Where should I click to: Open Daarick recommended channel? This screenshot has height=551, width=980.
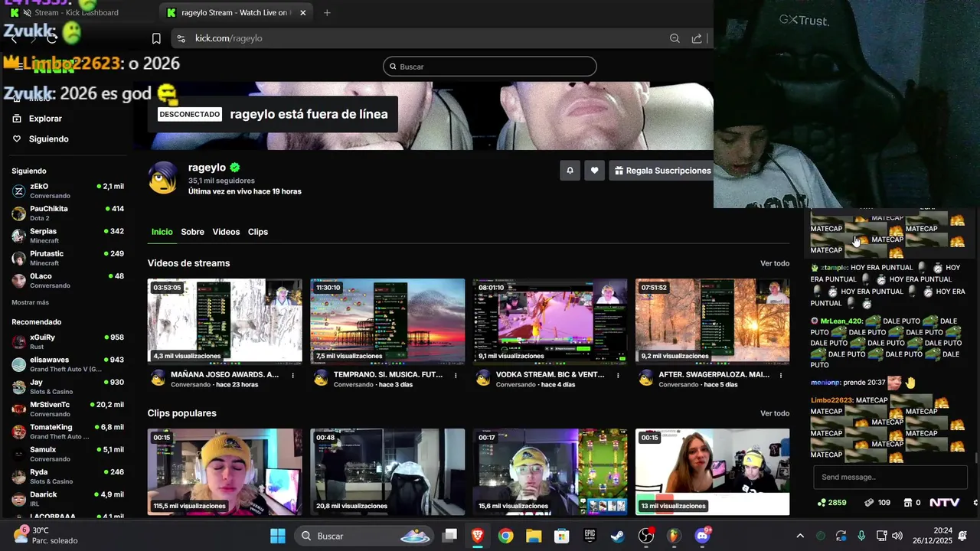[67, 499]
